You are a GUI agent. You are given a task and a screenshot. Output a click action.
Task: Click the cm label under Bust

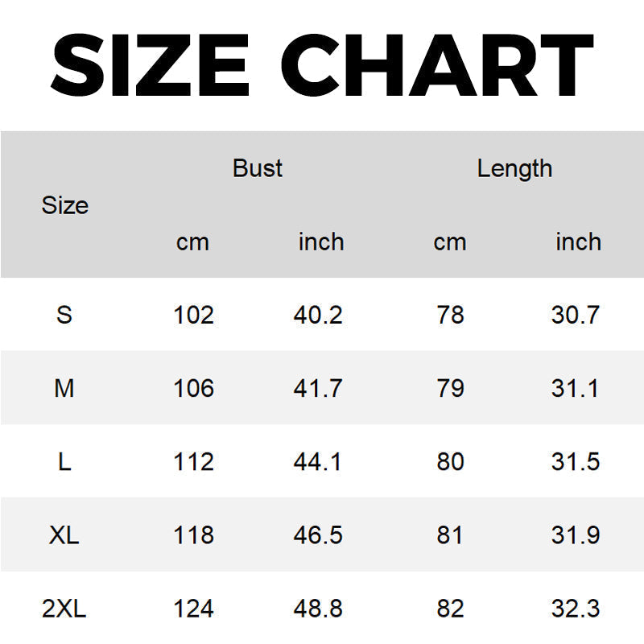pos(192,243)
